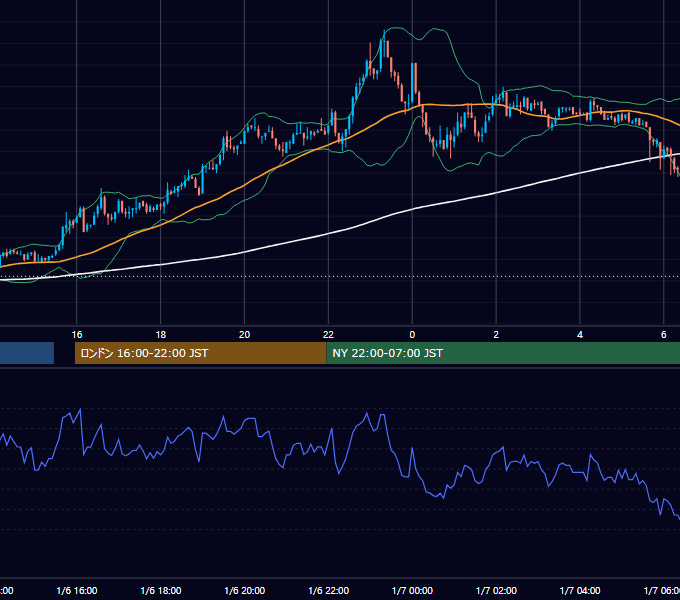Select the London 16:00-22:00 JST session bar
This screenshot has width=680, height=600.
200,353
